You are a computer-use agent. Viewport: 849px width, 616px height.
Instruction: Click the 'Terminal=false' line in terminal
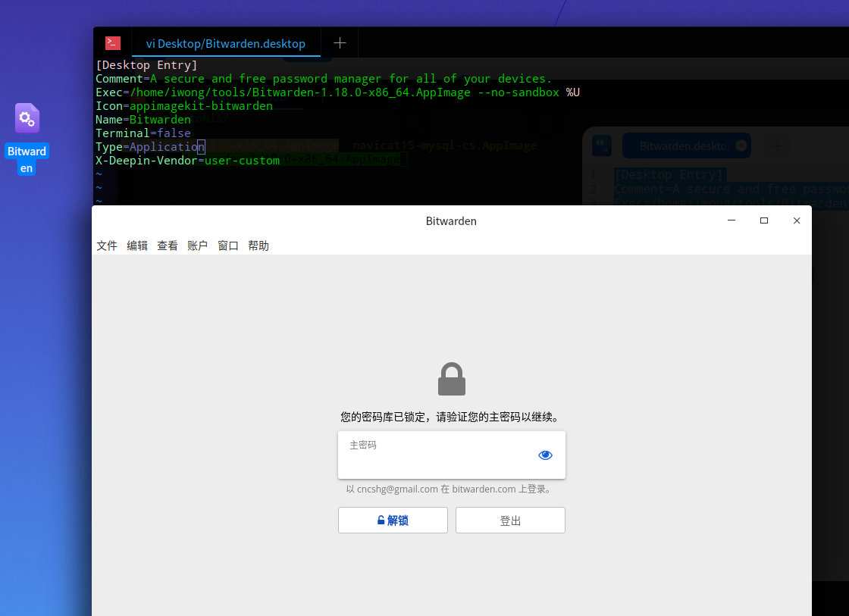pos(143,133)
